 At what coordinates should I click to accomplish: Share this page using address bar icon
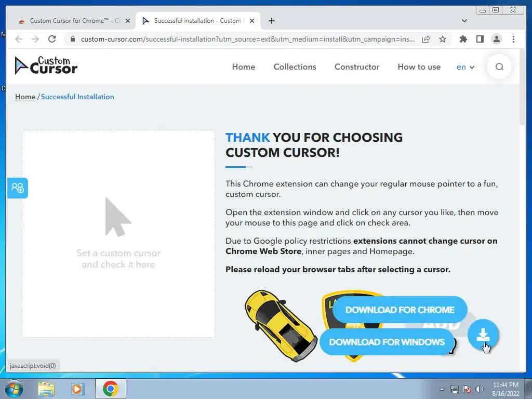click(426, 39)
